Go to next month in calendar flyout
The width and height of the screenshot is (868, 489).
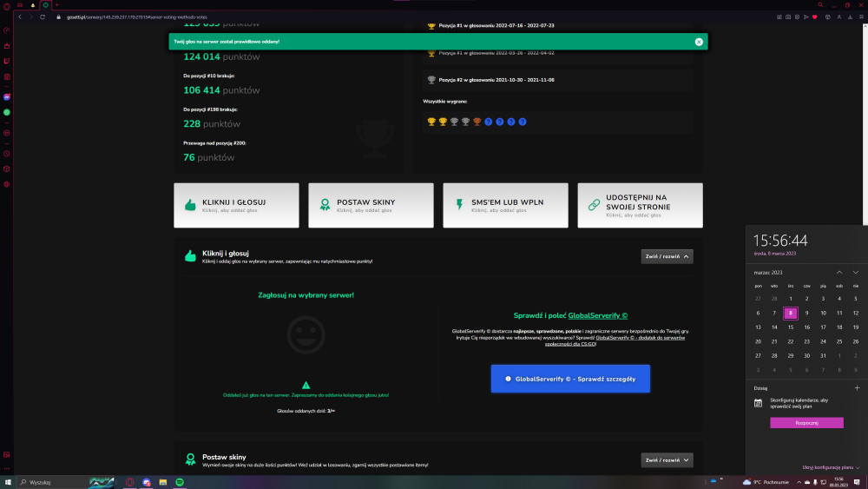(855, 273)
